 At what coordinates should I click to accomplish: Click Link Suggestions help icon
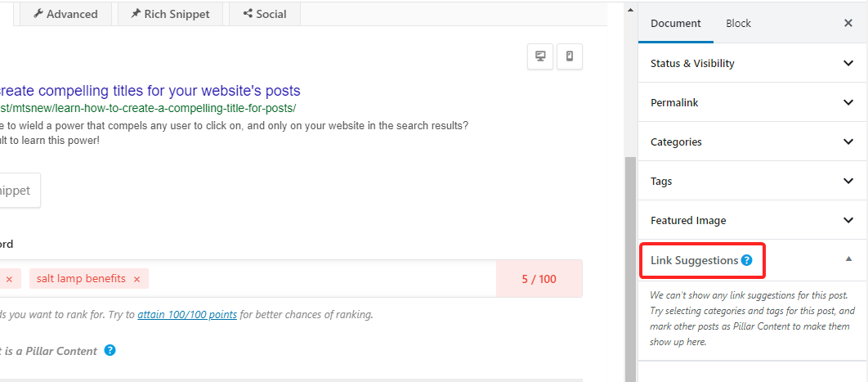746,260
